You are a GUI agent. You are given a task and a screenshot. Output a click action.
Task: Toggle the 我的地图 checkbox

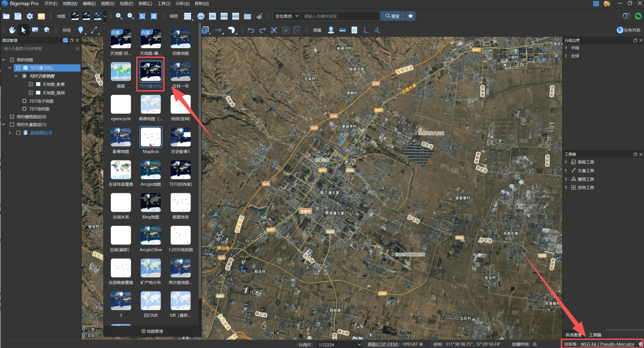coord(12,60)
